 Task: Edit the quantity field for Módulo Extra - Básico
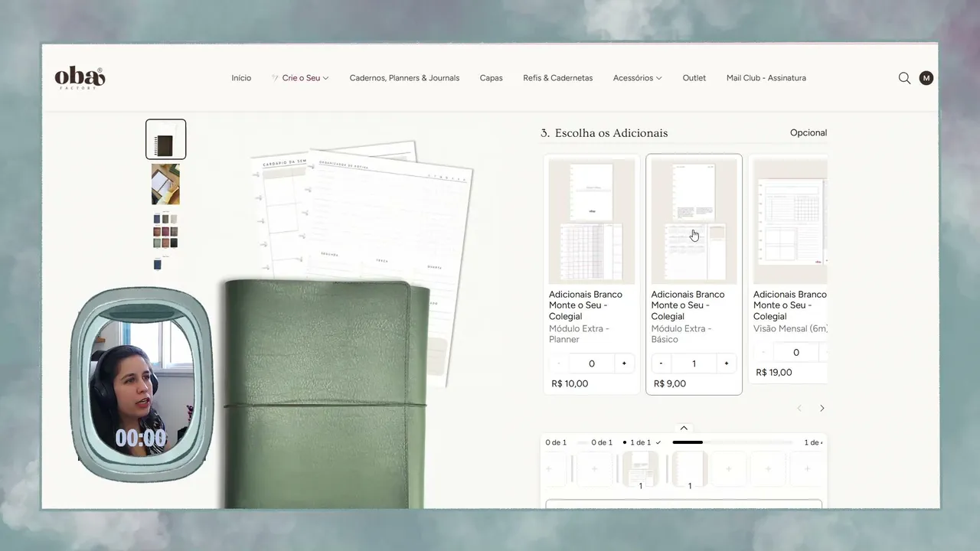click(x=694, y=364)
